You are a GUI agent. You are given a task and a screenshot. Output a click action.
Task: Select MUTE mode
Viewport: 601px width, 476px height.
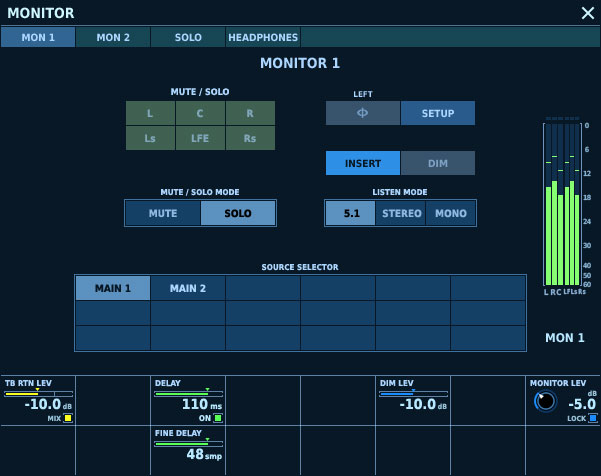pyautogui.click(x=163, y=213)
